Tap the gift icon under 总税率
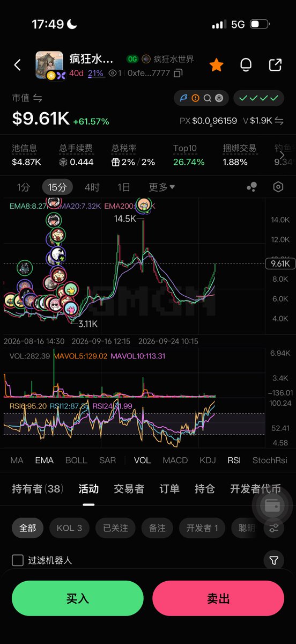Viewport: 296px width, 644px height. click(x=115, y=162)
